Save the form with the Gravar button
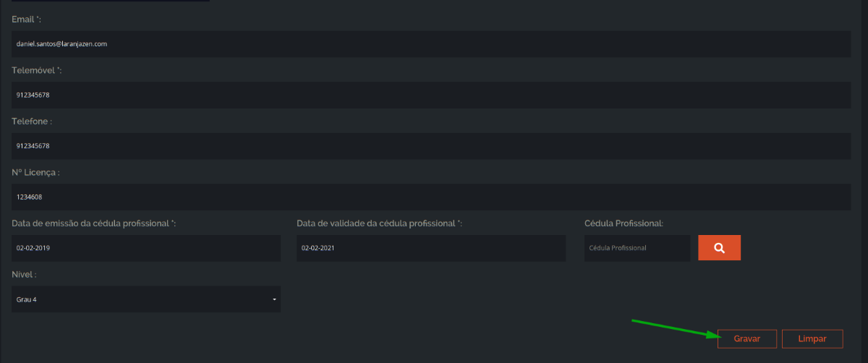This screenshot has height=363, width=868. 747,338
